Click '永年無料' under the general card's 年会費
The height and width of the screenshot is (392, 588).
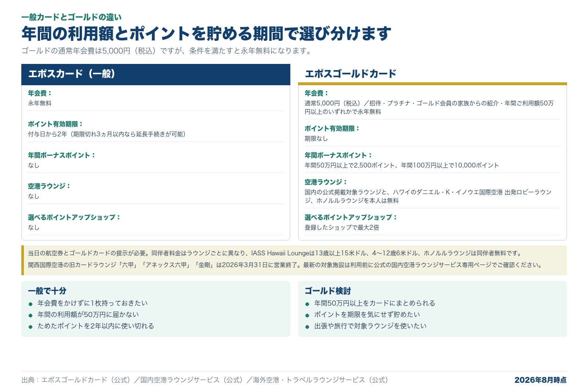tap(40, 103)
